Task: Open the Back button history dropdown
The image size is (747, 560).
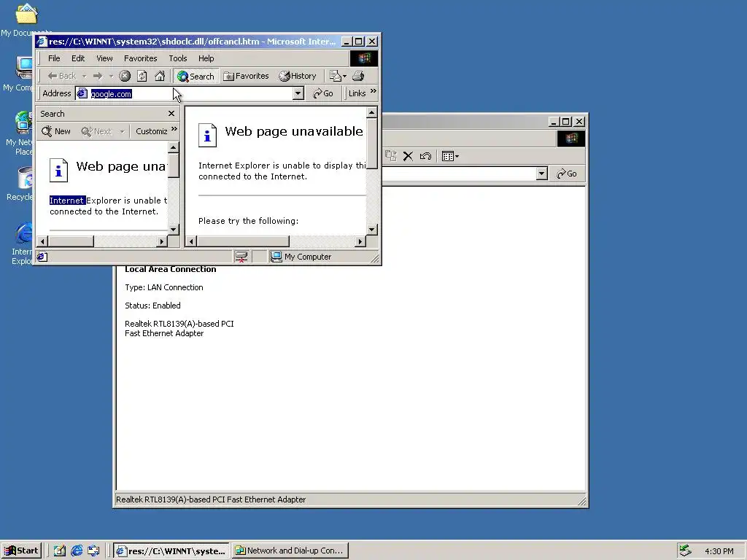Action: click(84, 76)
